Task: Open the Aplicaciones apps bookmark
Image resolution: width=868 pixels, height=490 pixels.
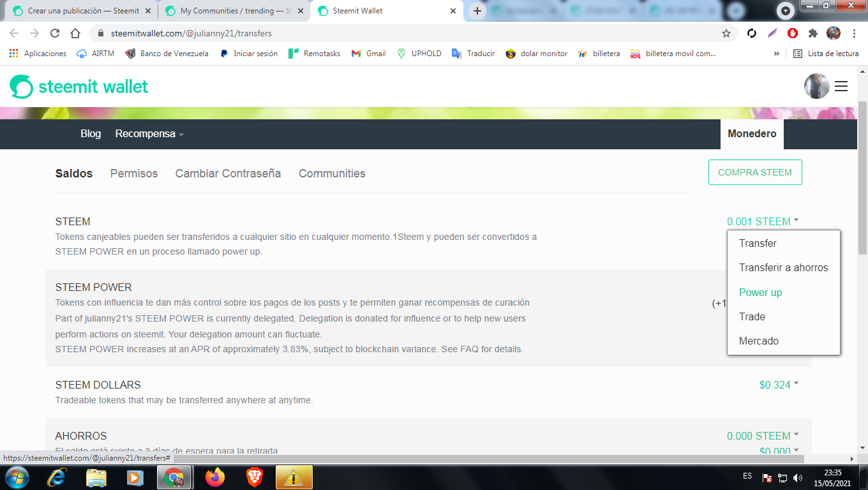Action: [38, 54]
